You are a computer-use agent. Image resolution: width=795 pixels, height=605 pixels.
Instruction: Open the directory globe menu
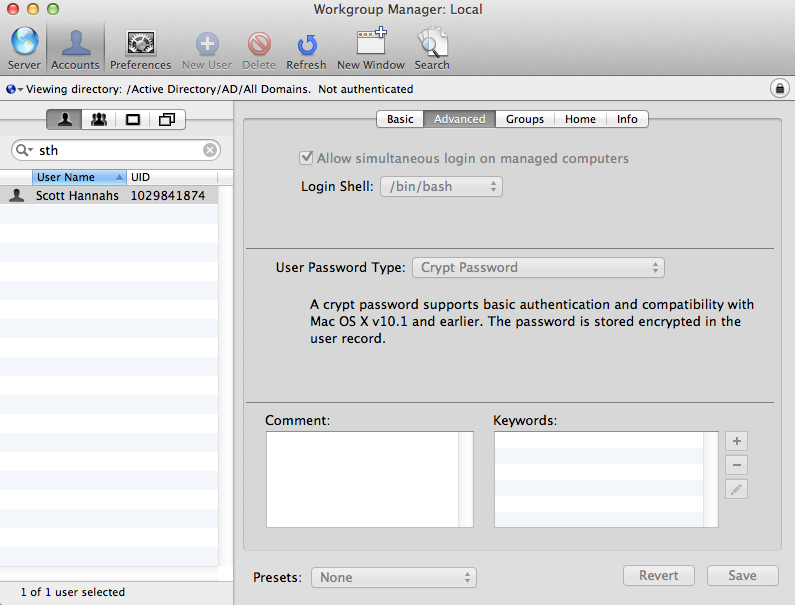tap(14, 89)
